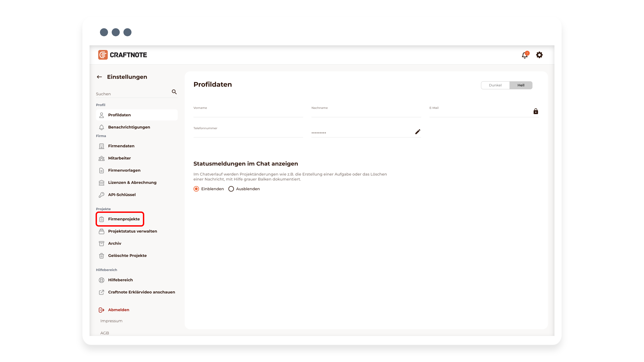Image resolution: width=644 pixels, height=362 pixels.
Task: Click the settings gear icon
Action: point(539,55)
